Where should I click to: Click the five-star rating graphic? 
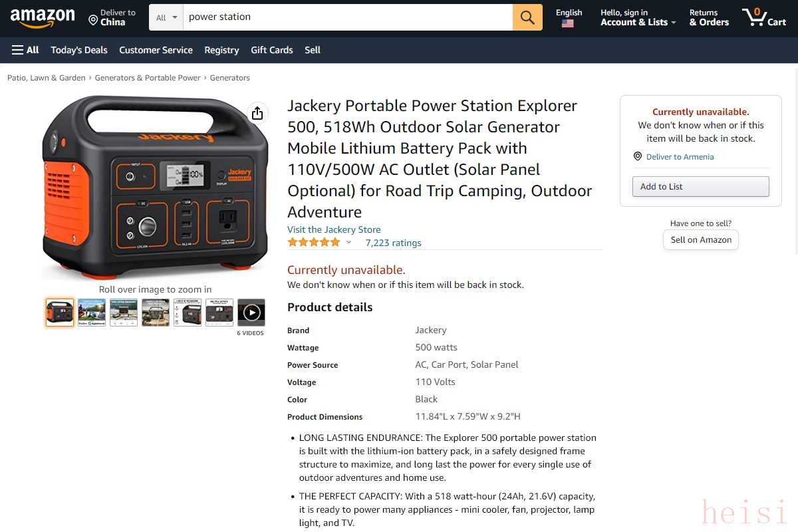pyautogui.click(x=314, y=242)
